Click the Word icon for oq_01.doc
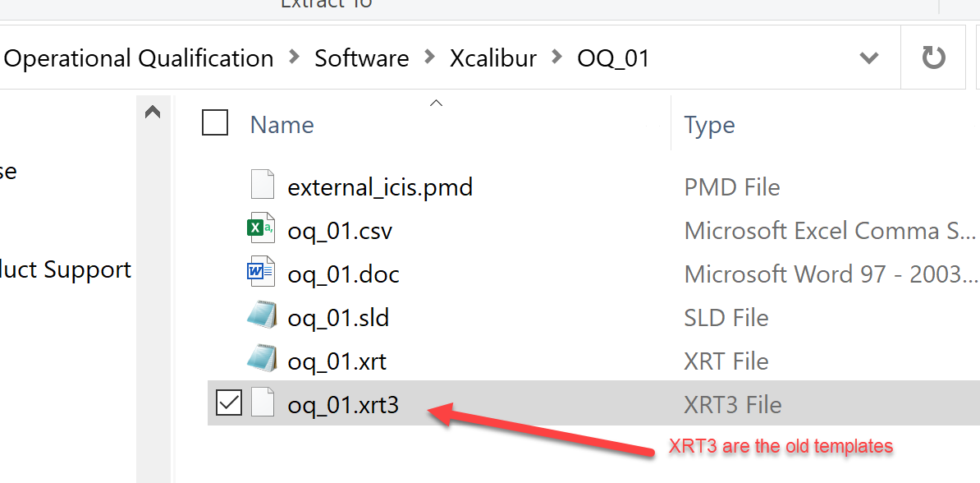Viewport: 980px width, 483px height. pos(262,274)
